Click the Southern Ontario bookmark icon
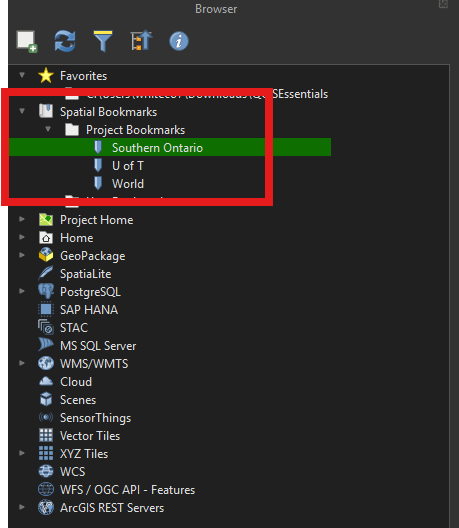Viewport: 459px width, 528px height. point(98,147)
